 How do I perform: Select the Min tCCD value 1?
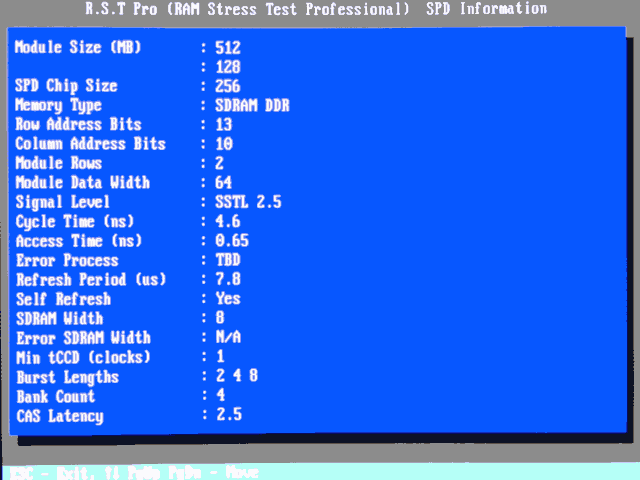(220, 357)
